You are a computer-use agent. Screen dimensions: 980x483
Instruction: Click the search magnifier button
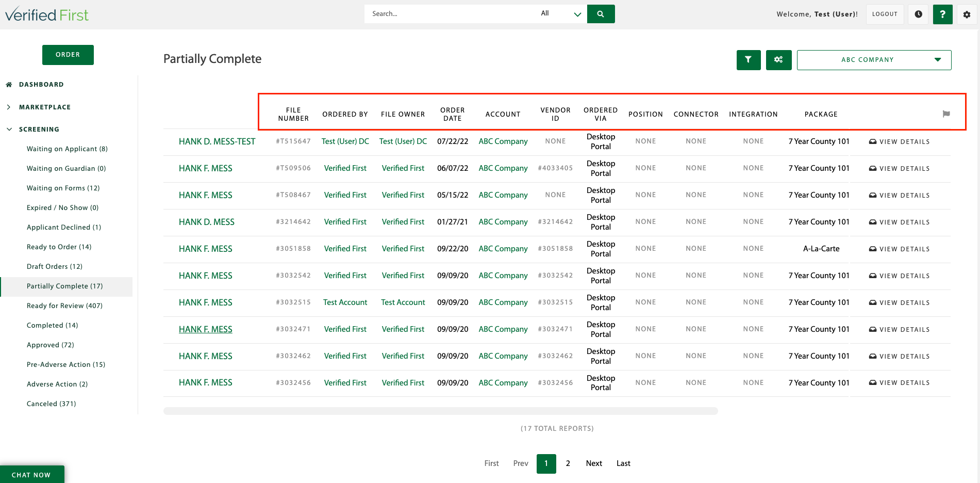point(601,14)
